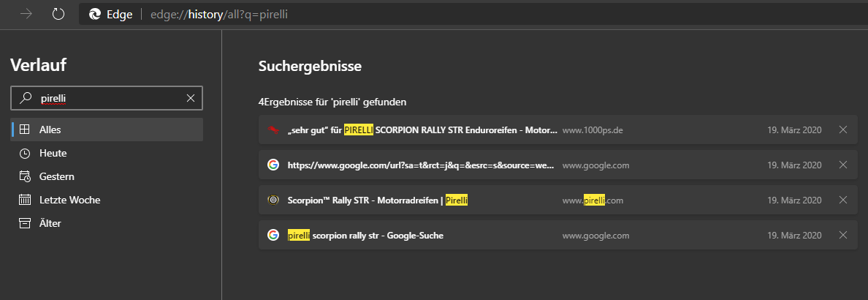Click the Pirelli favicon in third result
The height and width of the screenshot is (300, 868).
(x=273, y=200)
